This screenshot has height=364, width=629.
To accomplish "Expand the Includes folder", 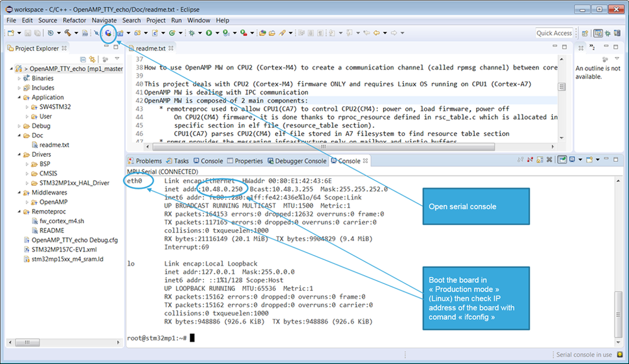I will [x=19, y=88].
